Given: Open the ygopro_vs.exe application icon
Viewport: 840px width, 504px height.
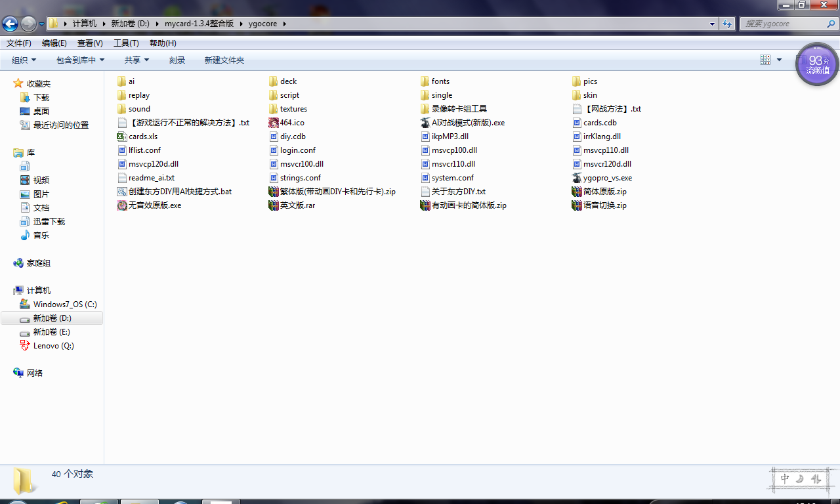Looking at the screenshot, I should [x=577, y=178].
